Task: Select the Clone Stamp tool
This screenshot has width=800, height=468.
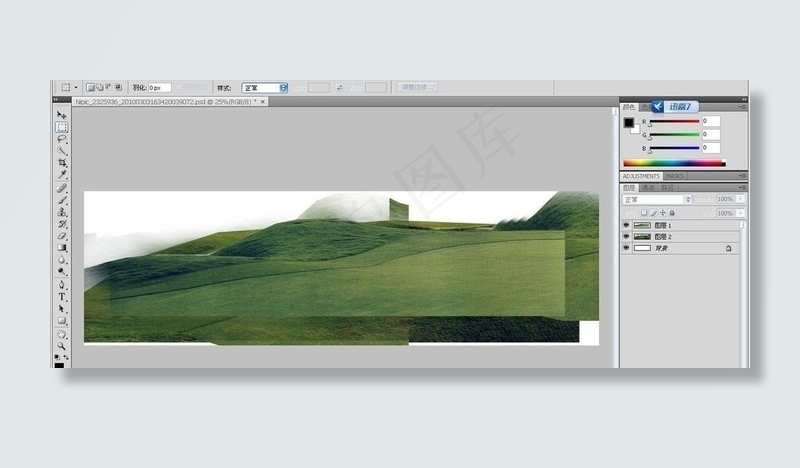Action: click(62, 212)
